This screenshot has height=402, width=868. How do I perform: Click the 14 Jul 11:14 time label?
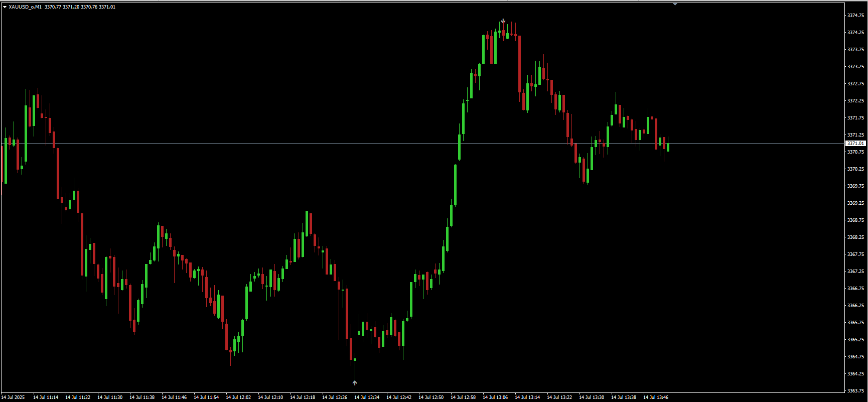pyautogui.click(x=46, y=397)
